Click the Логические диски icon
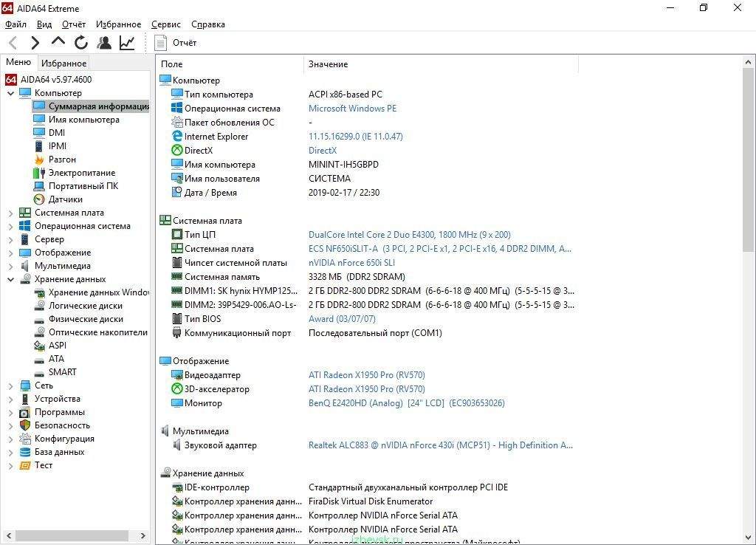This screenshot has width=756, height=545. tap(39, 306)
